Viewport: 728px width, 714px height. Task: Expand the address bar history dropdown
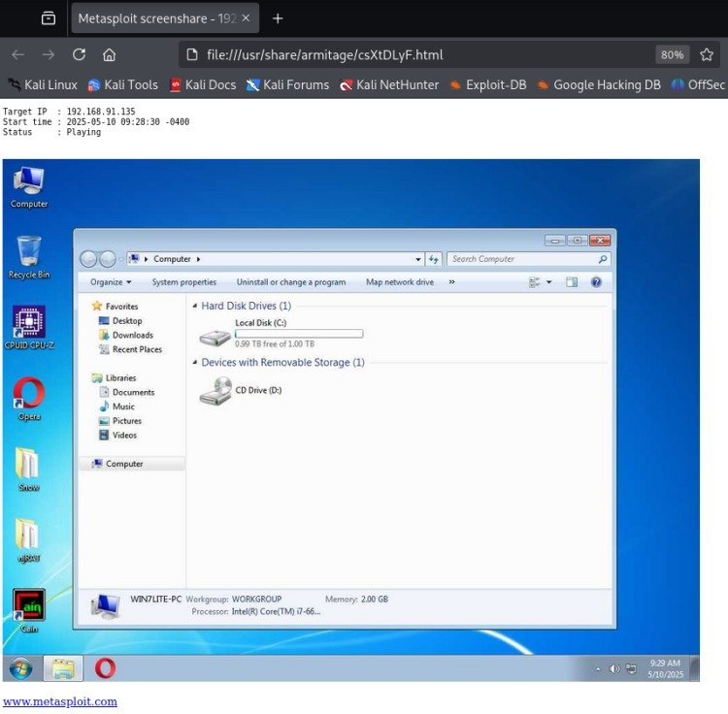(417, 259)
